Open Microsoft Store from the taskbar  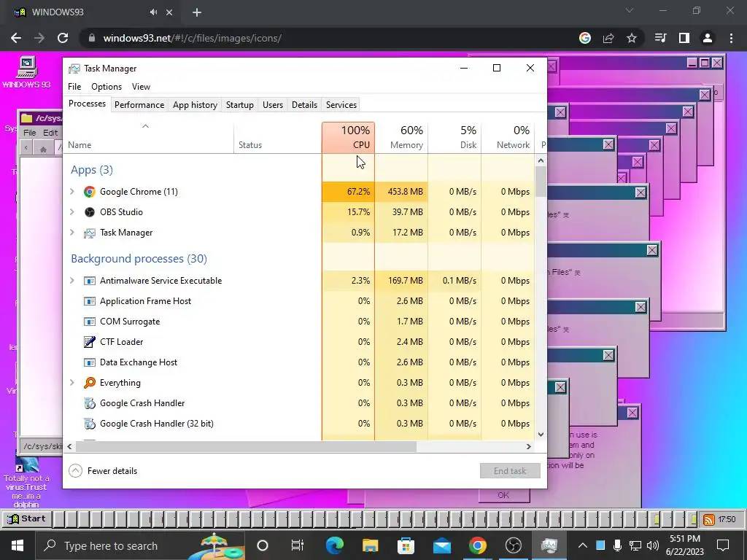(406, 545)
